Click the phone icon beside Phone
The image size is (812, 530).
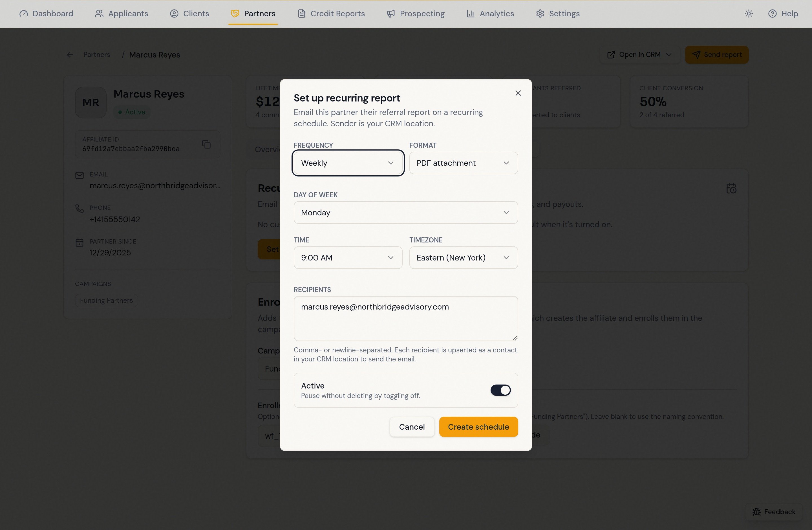[80, 208]
